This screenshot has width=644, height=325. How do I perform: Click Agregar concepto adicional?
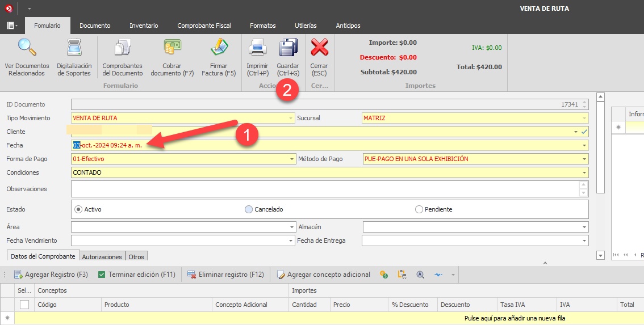(324, 275)
